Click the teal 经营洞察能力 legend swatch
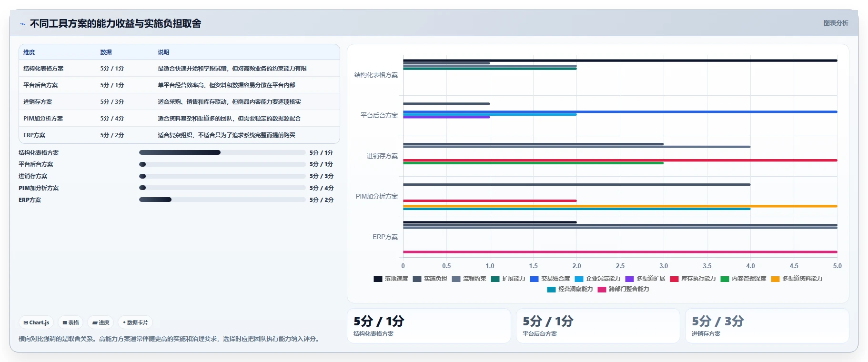 551,290
